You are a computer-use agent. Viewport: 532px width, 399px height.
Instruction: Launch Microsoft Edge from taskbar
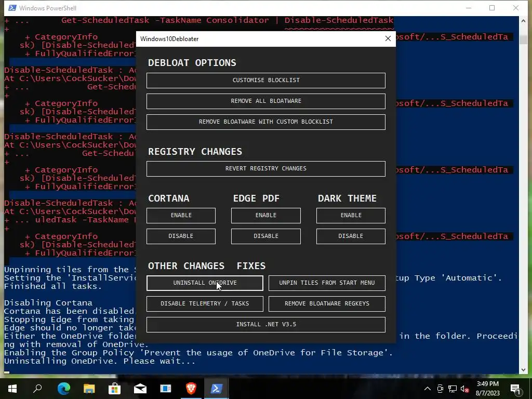(x=64, y=389)
